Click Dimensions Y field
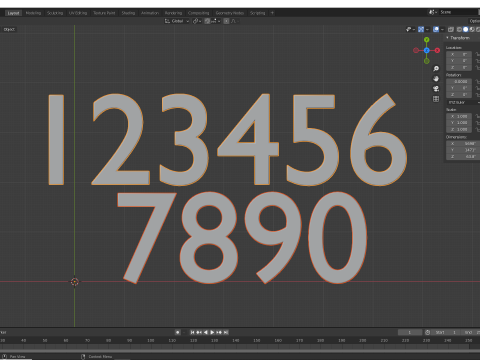The width and height of the screenshot is (480, 360). click(463, 150)
